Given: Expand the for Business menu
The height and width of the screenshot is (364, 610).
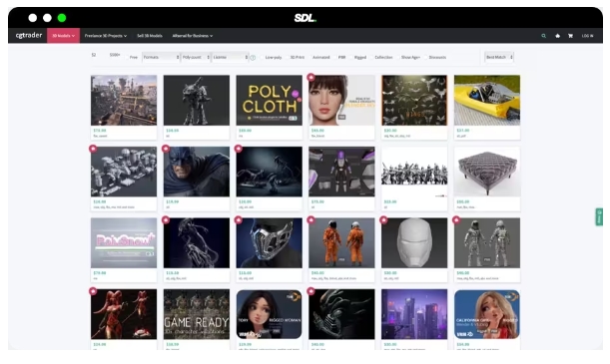Looking at the screenshot, I should pyautogui.click(x=193, y=36).
